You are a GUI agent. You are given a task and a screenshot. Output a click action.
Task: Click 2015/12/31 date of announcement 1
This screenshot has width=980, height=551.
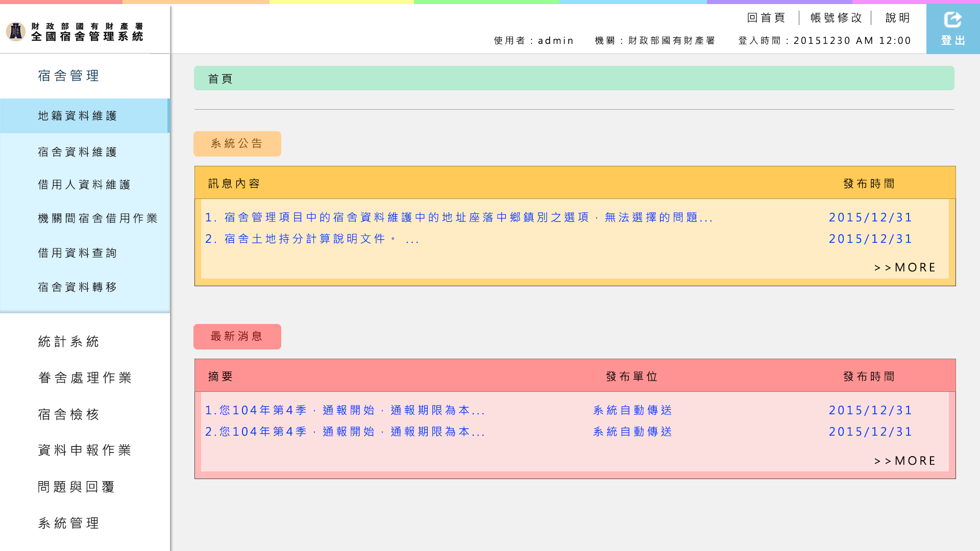pyautogui.click(x=870, y=218)
